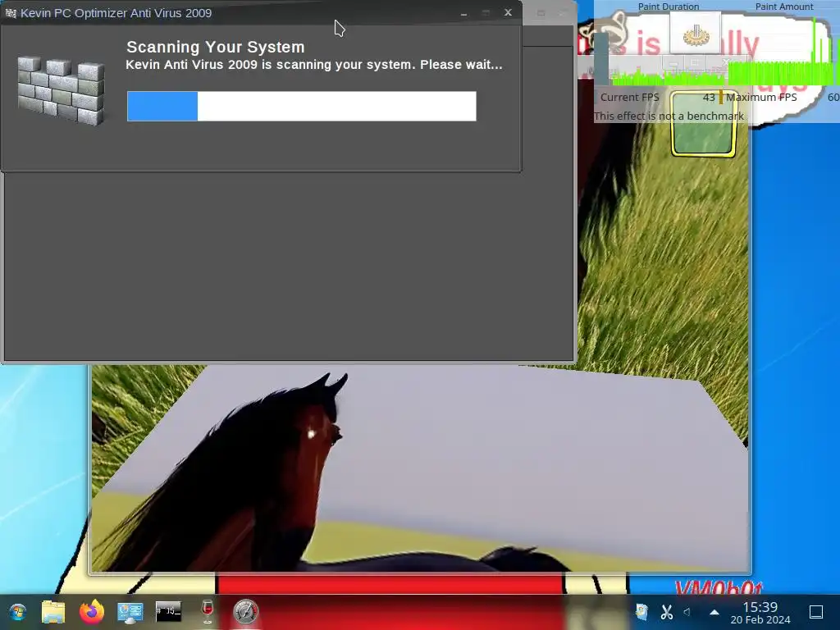Click the Kevin Anti Virus scan progress bar
840x630 pixels.
pos(302,106)
